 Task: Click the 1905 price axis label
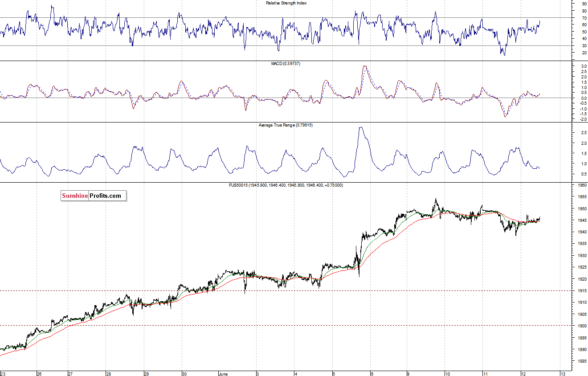click(582, 314)
